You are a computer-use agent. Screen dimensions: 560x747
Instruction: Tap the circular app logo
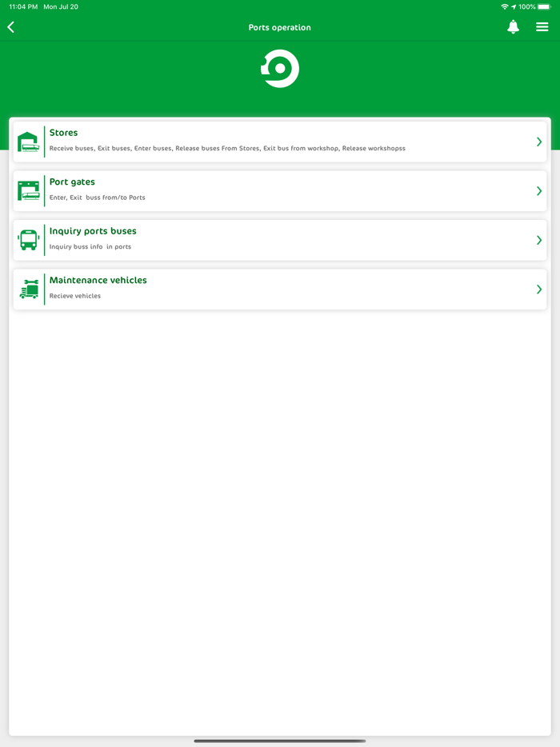click(x=280, y=69)
